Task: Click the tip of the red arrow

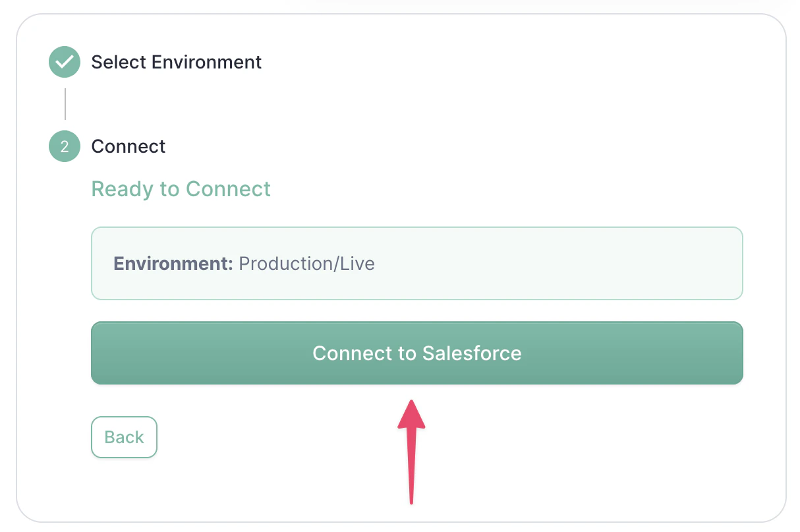Action: click(411, 402)
